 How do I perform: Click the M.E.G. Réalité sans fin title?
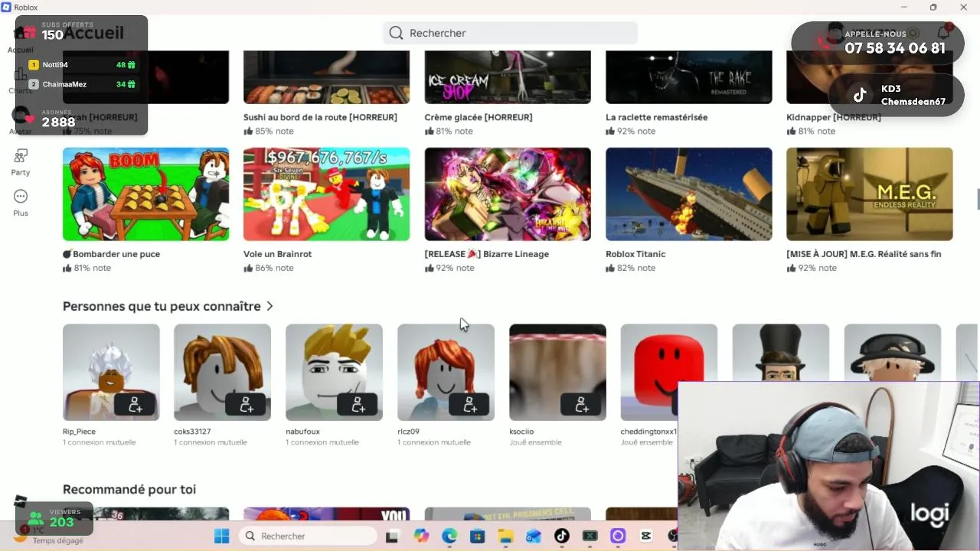click(864, 254)
